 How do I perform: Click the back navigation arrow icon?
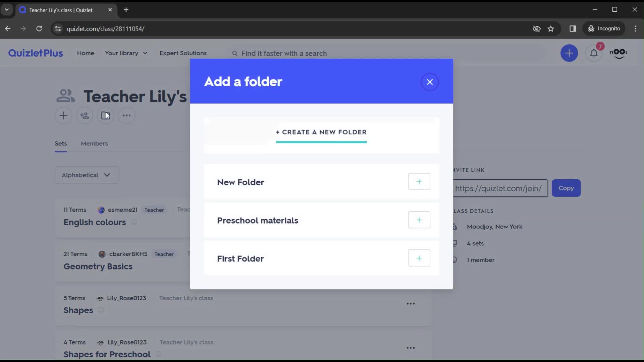pyautogui.click(x=8, y=28)
